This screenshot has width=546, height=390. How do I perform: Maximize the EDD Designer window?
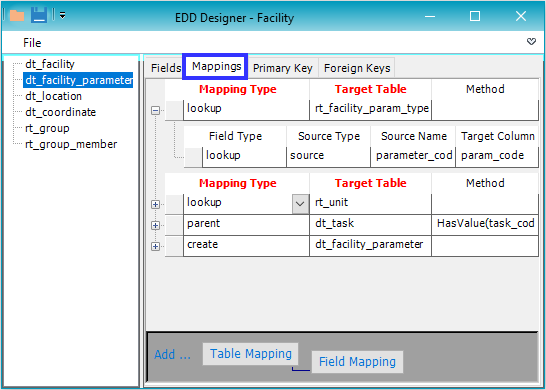tap(475, 16)
